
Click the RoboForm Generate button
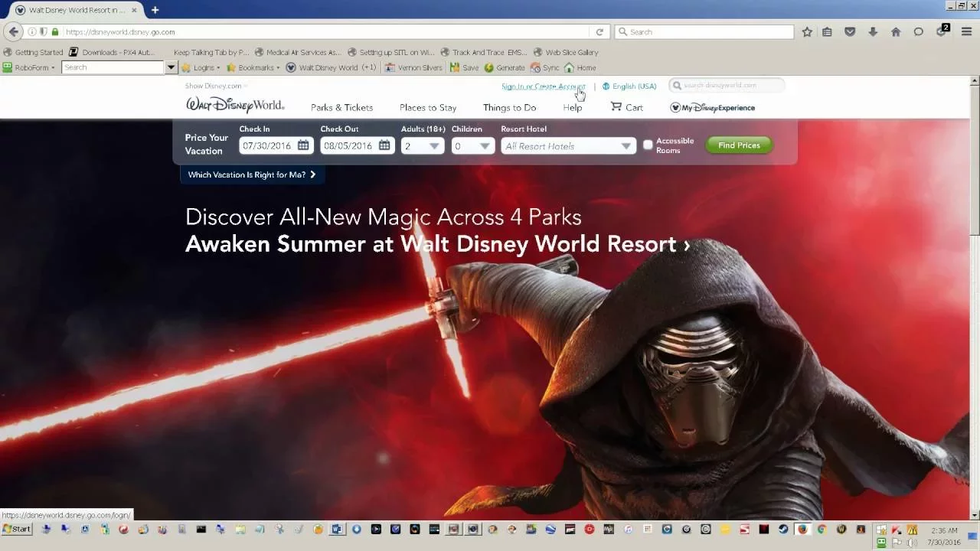[x=505, y=67]
